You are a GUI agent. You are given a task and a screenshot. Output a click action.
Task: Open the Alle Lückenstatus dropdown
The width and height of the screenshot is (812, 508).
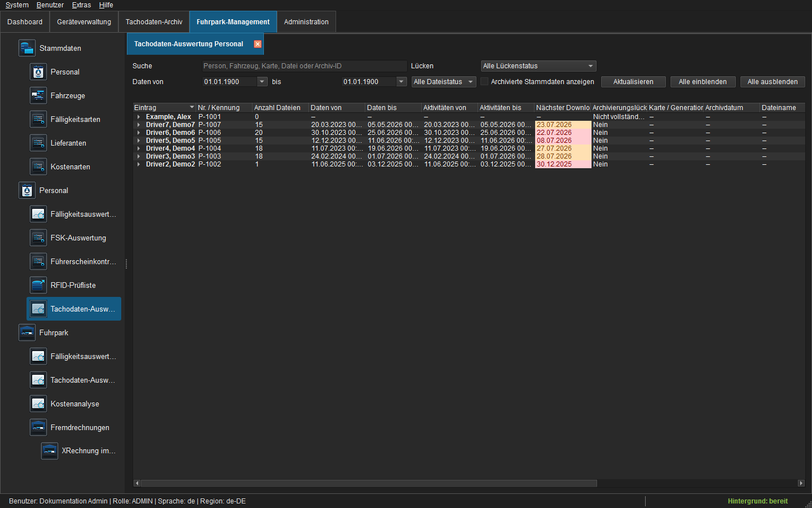point(539,66)
